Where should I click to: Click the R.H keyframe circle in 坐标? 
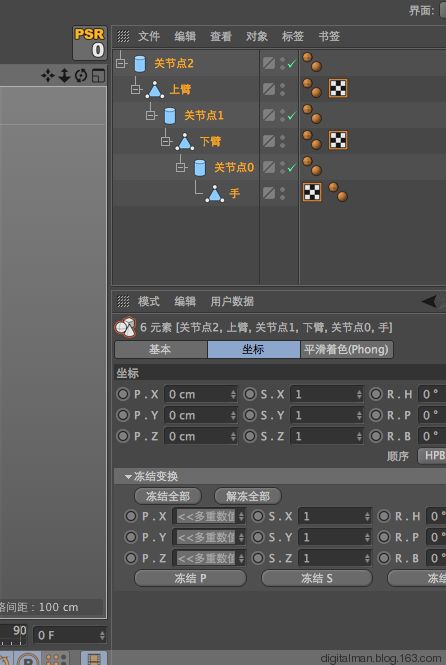[x=376, y=394]
